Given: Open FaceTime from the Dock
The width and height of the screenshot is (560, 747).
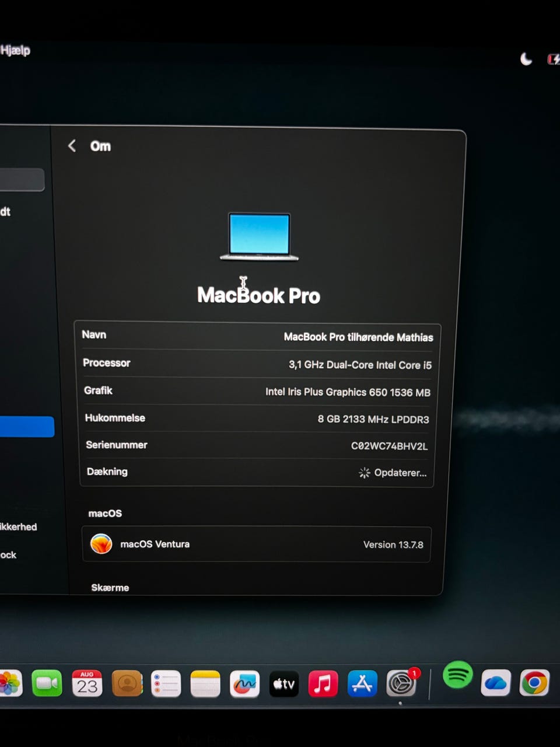Looking at the screenshot, I should tap(47, 683).
